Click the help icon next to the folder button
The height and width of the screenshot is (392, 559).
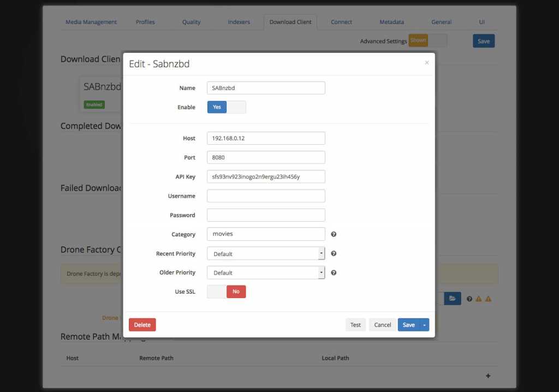point(469,298)
